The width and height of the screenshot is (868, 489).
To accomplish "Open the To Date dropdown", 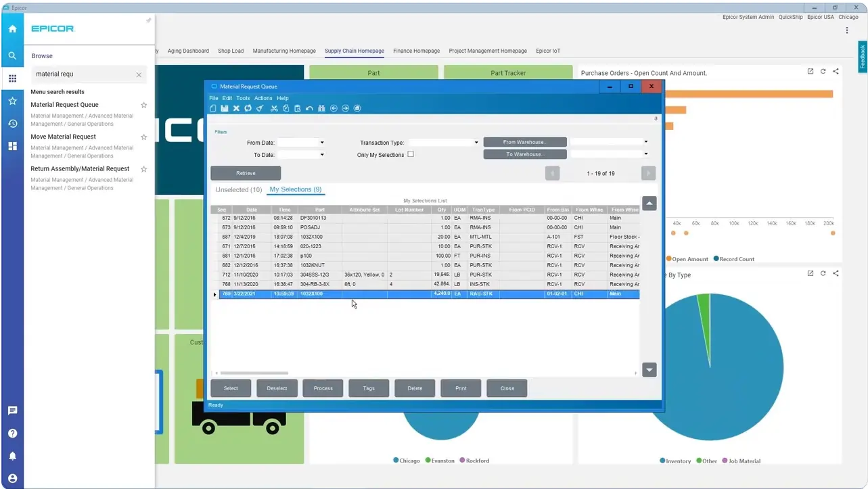I will coord(322,155).
